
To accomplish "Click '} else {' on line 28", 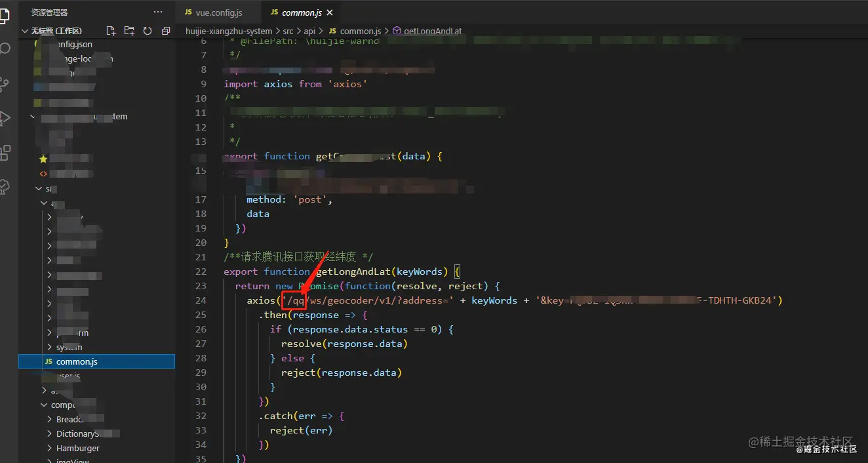I will coord(292,358).
